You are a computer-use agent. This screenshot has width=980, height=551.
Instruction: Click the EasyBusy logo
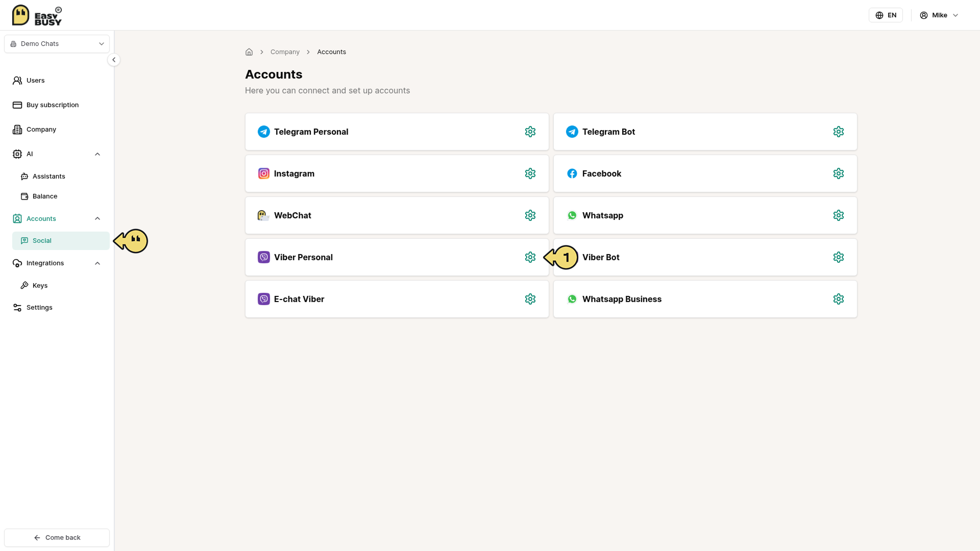click(37, 15)
